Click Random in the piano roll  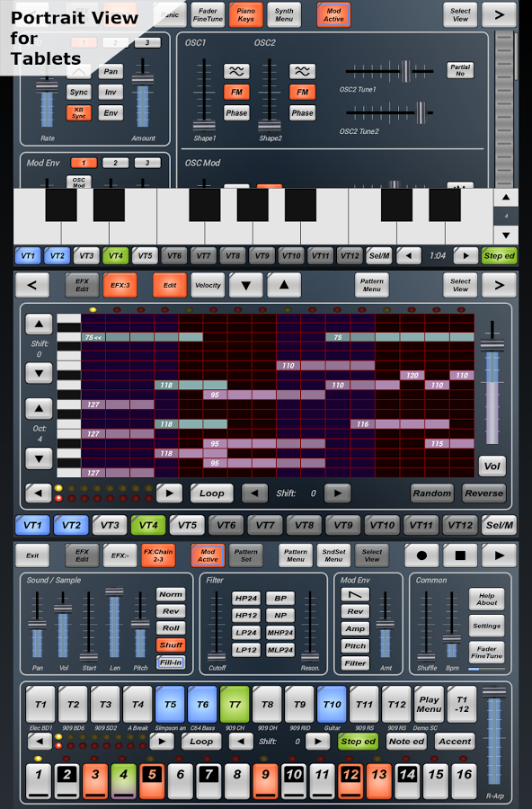[x=432, y=493]
